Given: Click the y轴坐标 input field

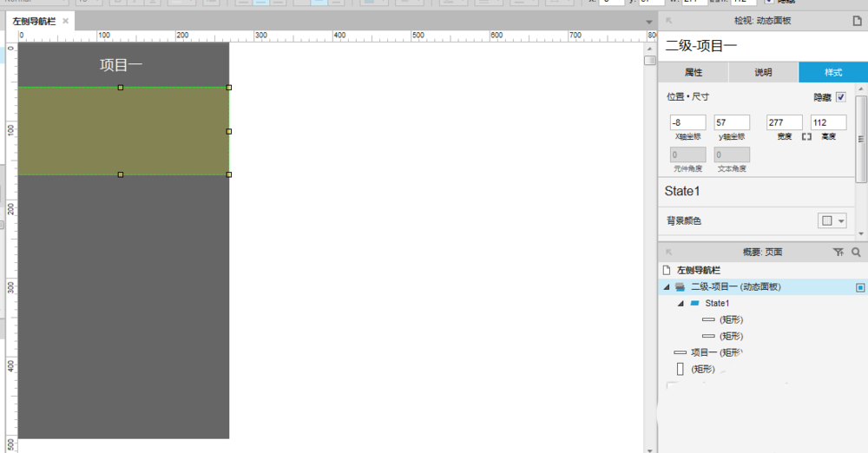Looking at the screenshot, I should (732, 122).
